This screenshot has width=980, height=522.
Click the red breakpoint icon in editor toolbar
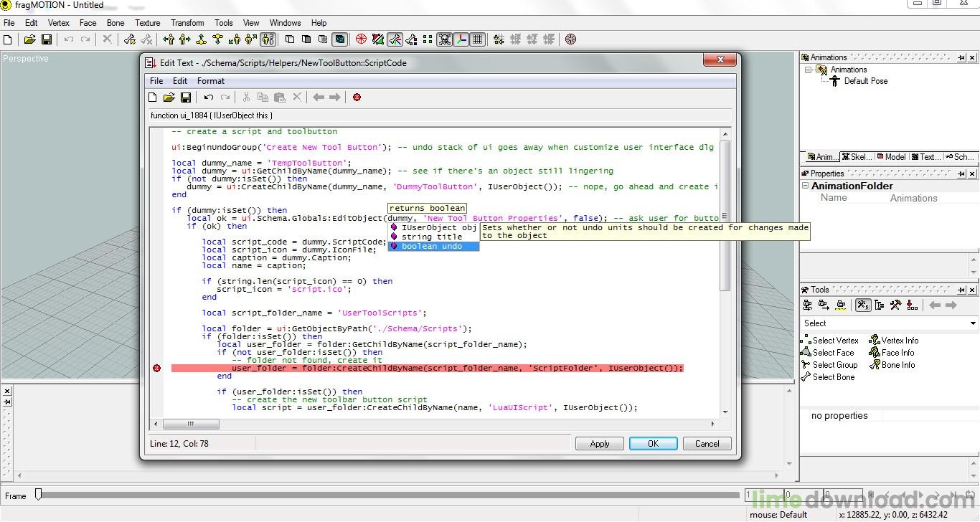click(357, 98)
